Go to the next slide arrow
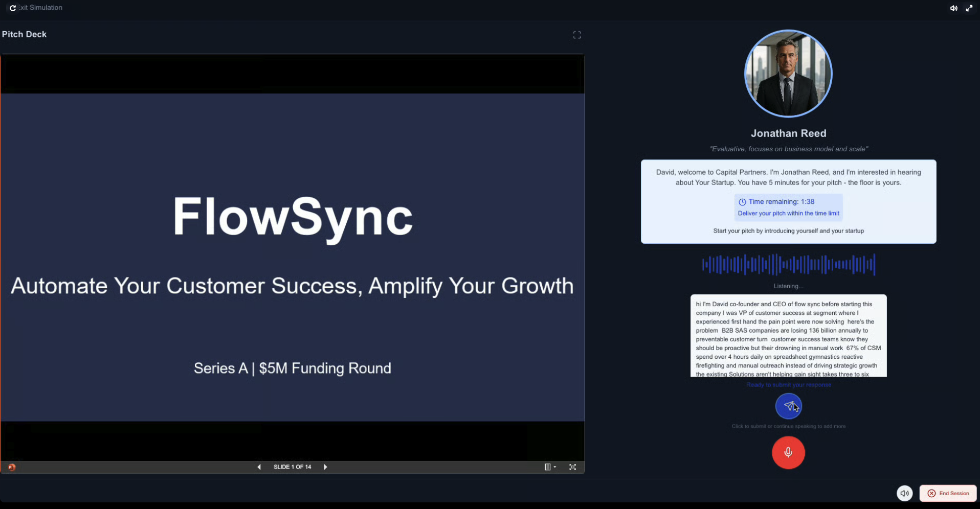 pyautogui.click(x=325, y=467)
